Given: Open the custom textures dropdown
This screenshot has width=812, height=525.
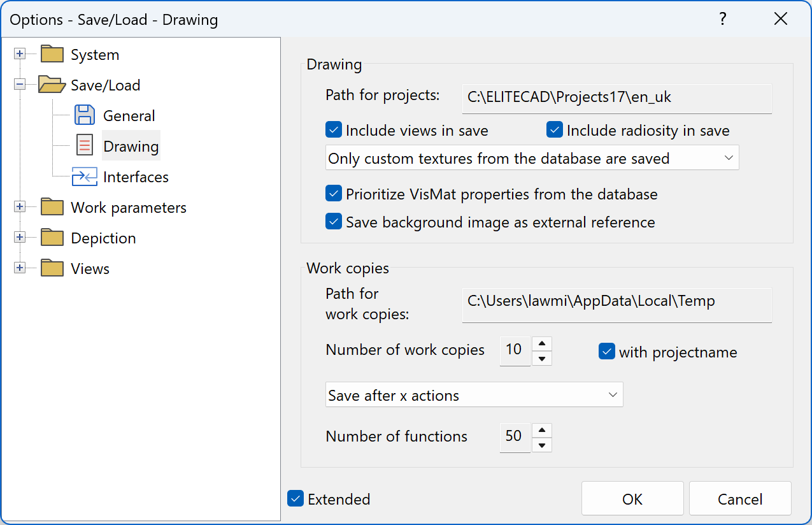Looking at the screenshot, I should point(729,157).
